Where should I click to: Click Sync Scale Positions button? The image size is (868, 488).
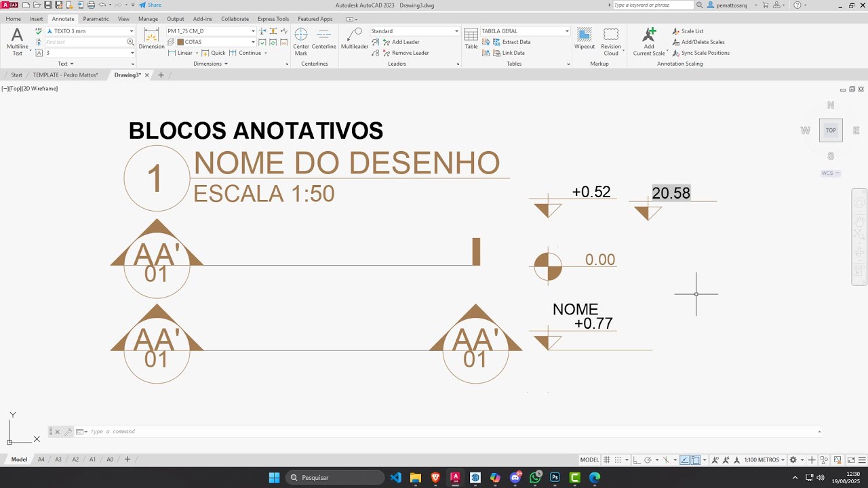pyautogui.click(x=701, y=53)
